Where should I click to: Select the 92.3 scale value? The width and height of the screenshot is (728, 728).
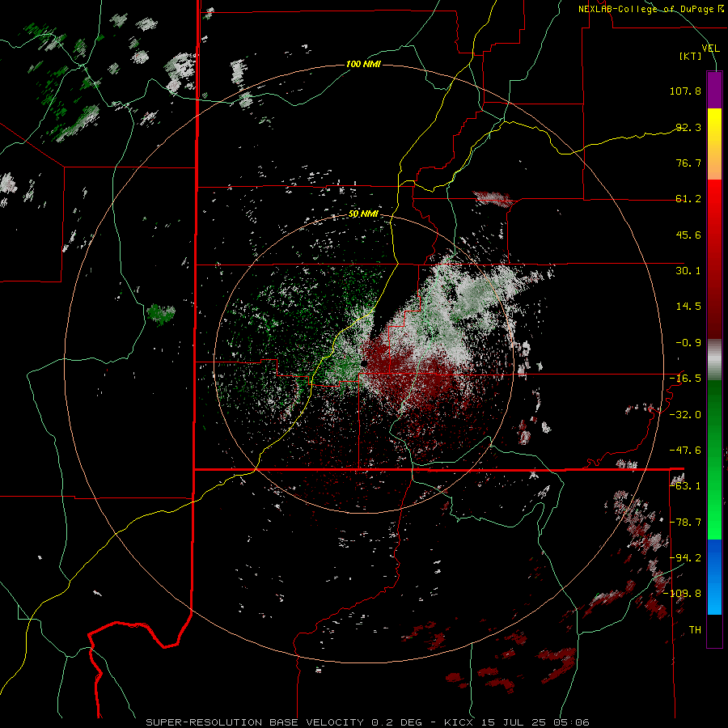pos(688,127)
